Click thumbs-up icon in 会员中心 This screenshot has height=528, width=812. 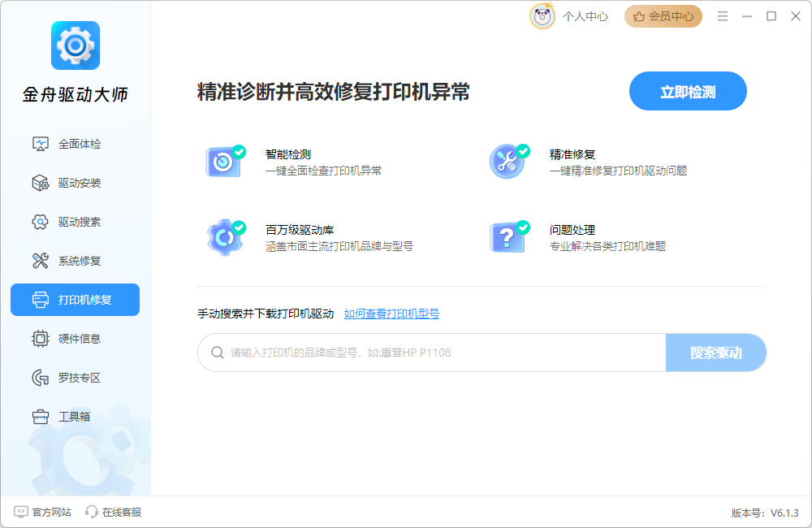[639, 16]
